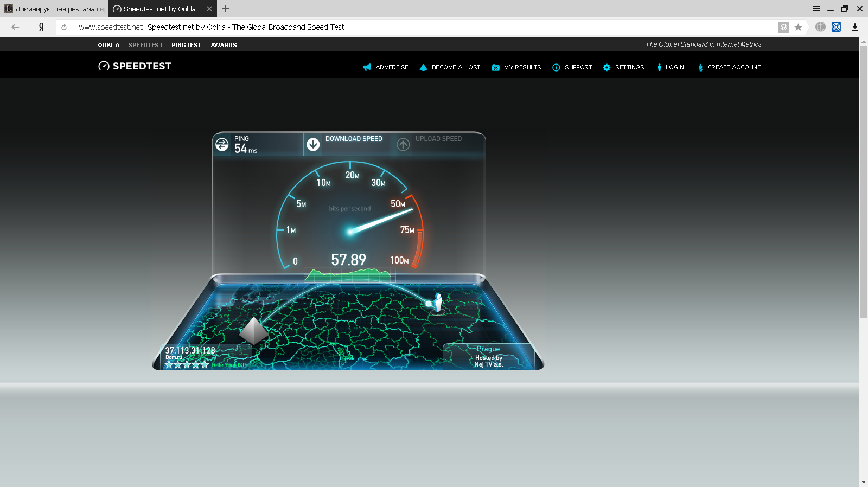This screenshot has width=868, height=488.
Task: Open the AWARDS menu item
Action: point(224,45)
